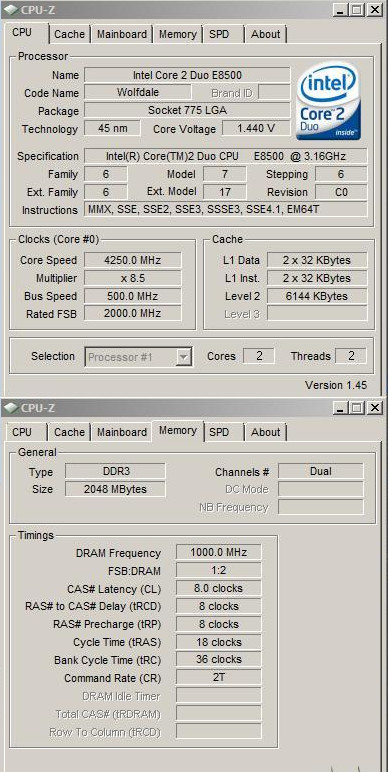Image resolution: width=388 pixels, height=772 pixels.
Task: Open Cache tab in bottom CPU-Z window
Action: pyautogui.click(x=69, y=432)
